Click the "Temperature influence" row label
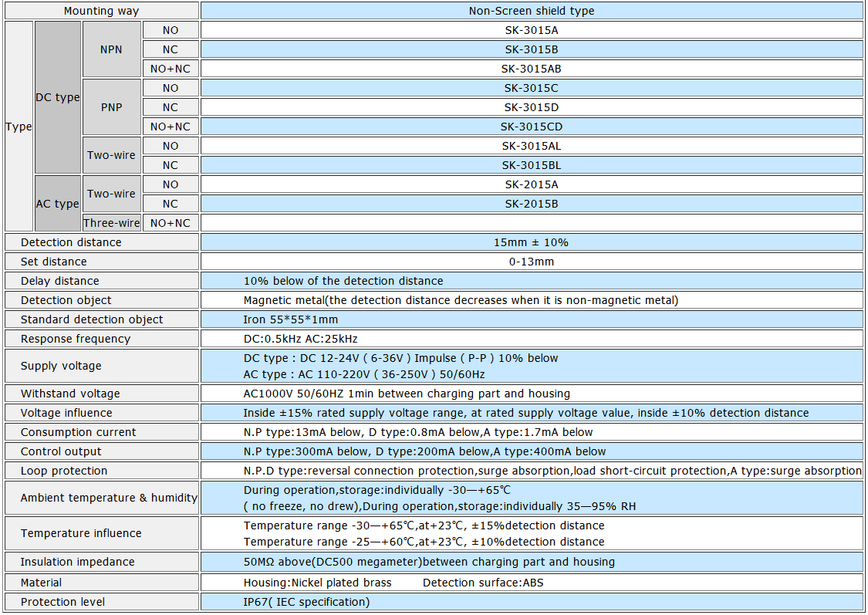 pyautogui.click(x=81, y=533)
